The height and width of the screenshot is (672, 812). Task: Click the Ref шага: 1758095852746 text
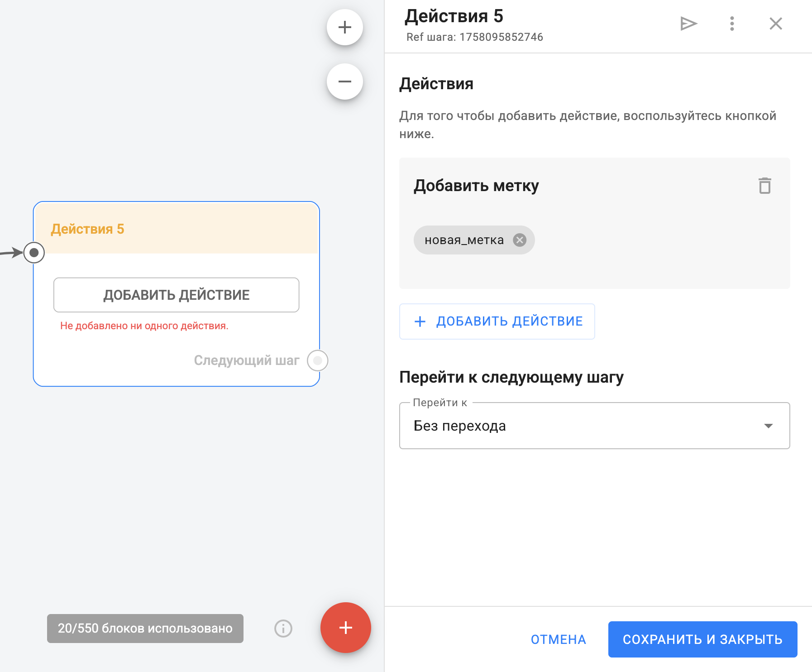[x=474, y=37]
